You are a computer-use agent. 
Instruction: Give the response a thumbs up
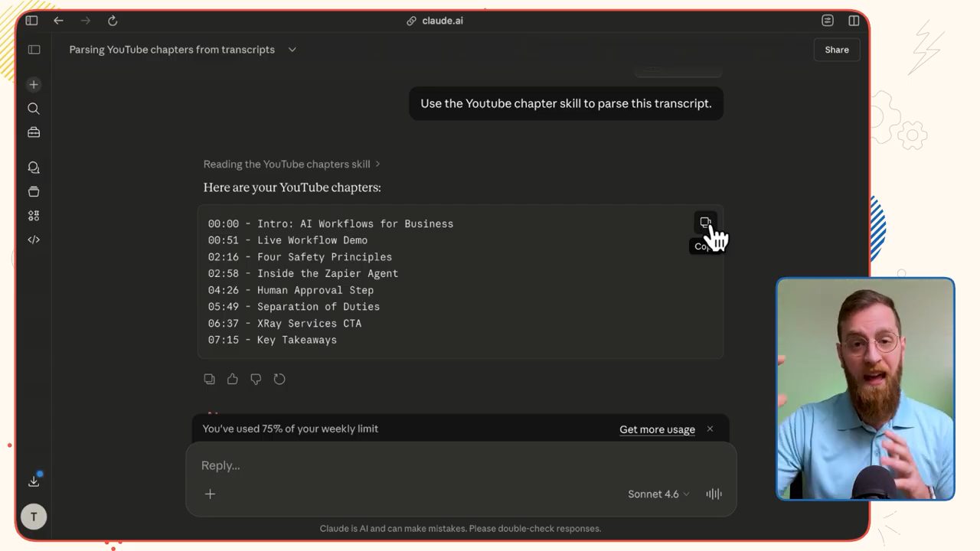[233, 379]
